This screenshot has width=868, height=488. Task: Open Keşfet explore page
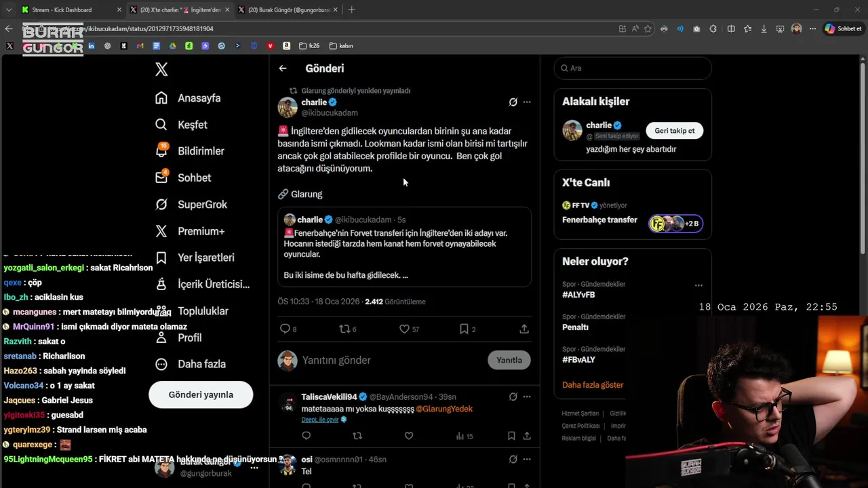[x=181, y=125]
